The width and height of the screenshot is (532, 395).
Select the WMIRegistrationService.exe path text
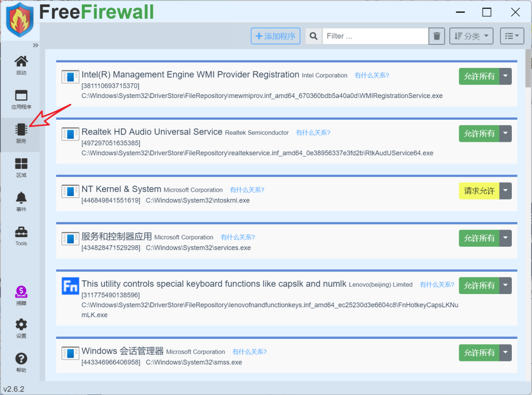click(262, 96)
